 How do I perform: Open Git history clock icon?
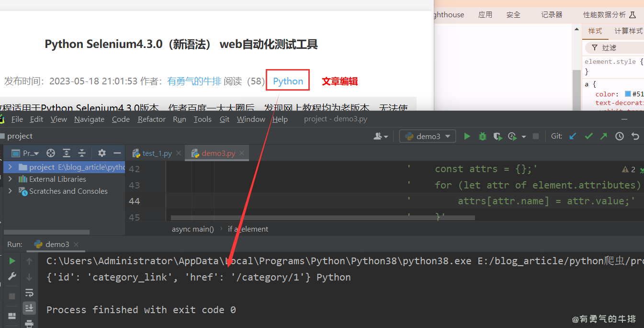620,136
